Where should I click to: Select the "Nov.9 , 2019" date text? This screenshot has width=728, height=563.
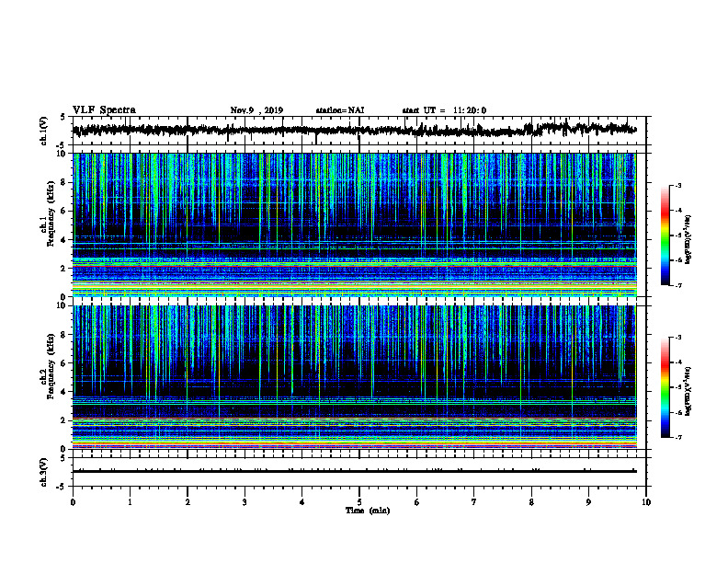pos(256,110)
